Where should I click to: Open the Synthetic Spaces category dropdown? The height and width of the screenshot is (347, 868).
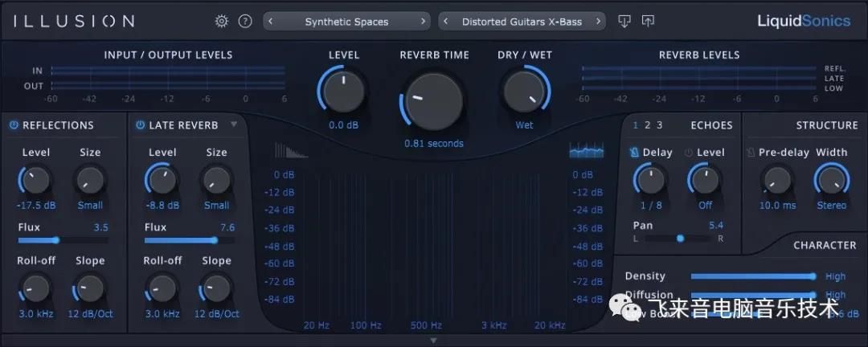[x=346, y=22]
